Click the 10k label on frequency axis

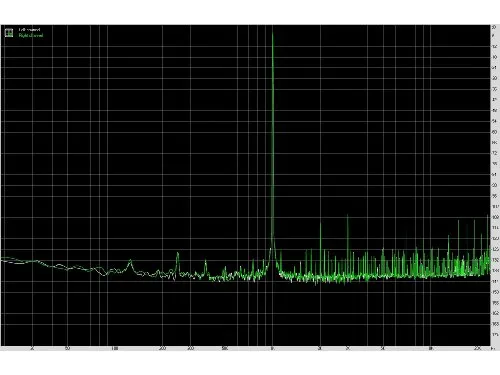[x=431, y=349]
